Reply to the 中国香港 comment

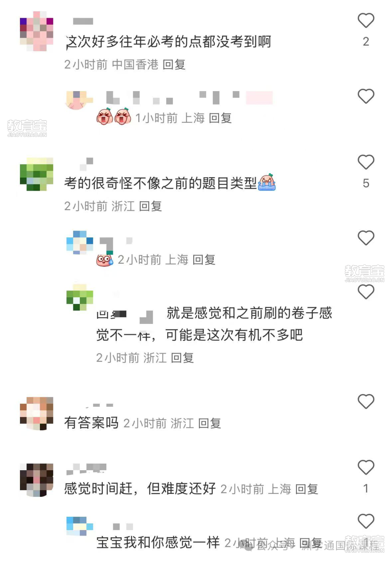coord(174,65)
